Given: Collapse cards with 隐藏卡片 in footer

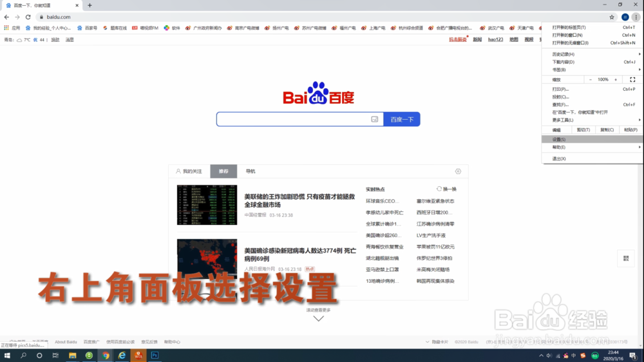Looking at the screenshot, I should (437, 342).
